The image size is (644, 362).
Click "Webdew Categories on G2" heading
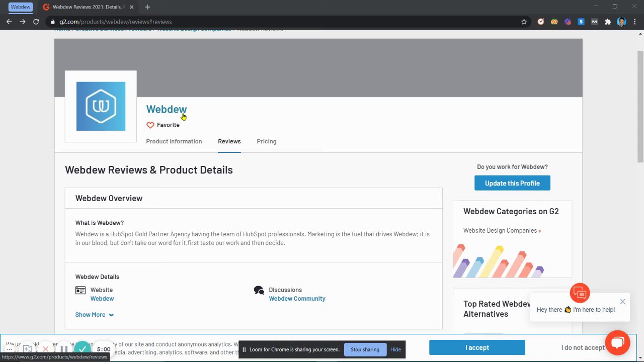511,211
